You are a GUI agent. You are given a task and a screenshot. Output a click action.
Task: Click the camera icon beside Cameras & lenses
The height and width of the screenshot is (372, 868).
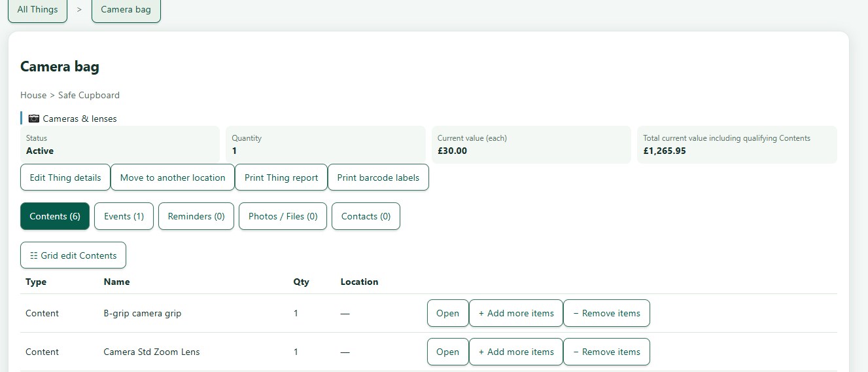(34, 119)
